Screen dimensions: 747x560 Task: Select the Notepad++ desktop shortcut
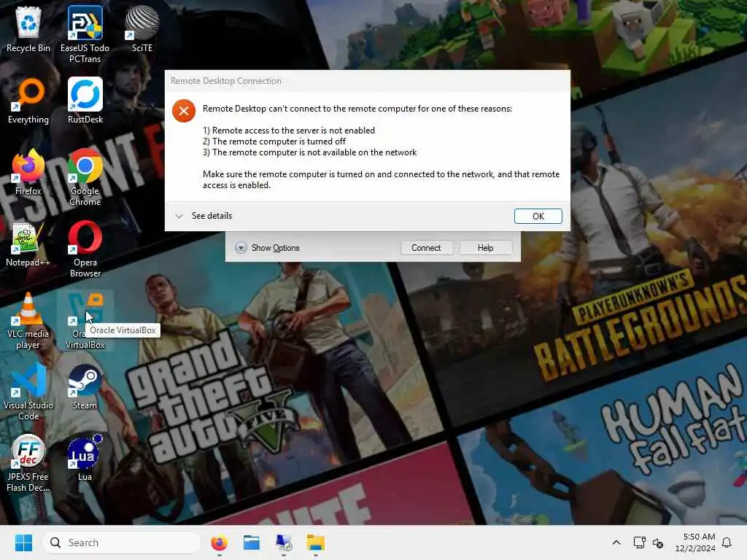[28, 244]
